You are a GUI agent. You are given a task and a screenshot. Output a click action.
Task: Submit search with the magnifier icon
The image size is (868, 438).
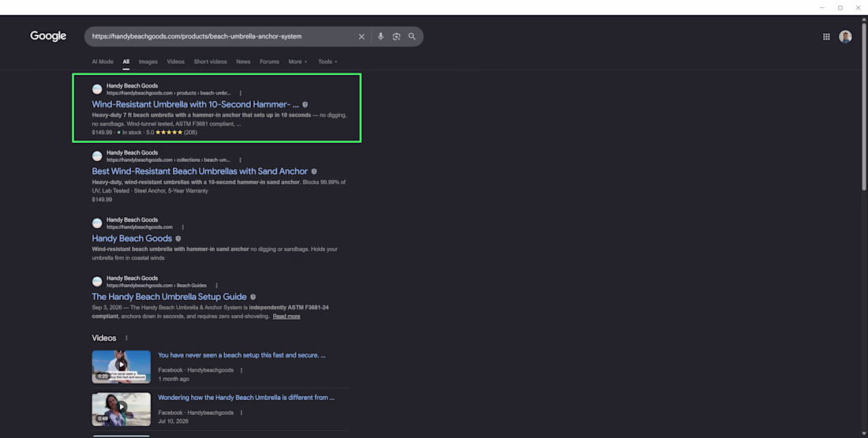point(412,36)
